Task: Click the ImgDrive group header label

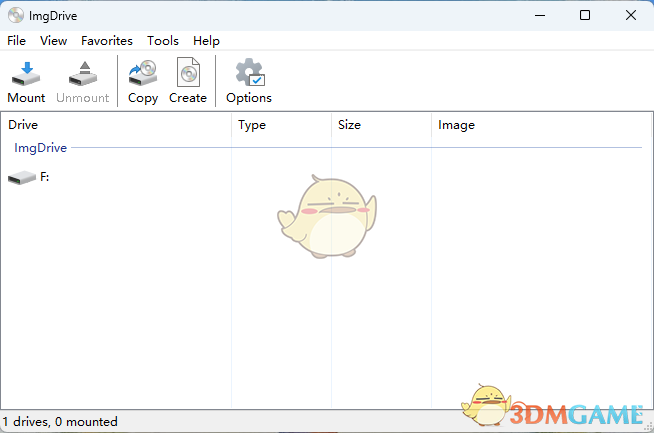Action: 40,148
